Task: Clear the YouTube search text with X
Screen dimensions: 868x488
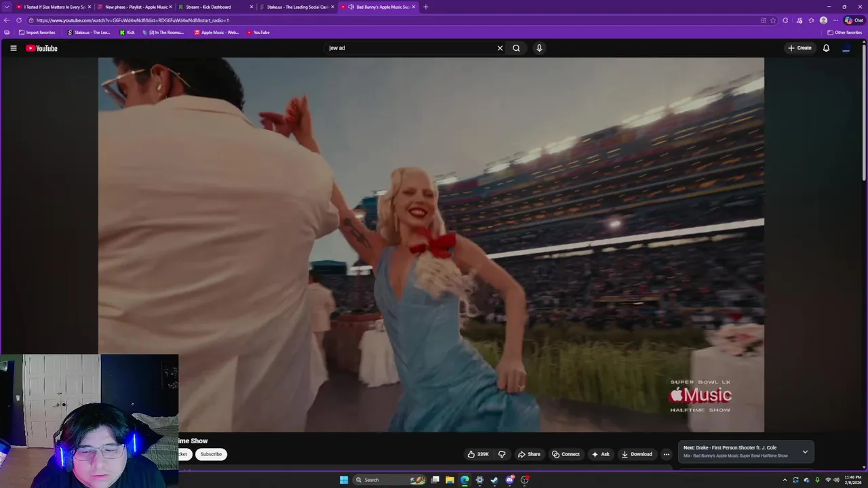Action: point(500,48)
